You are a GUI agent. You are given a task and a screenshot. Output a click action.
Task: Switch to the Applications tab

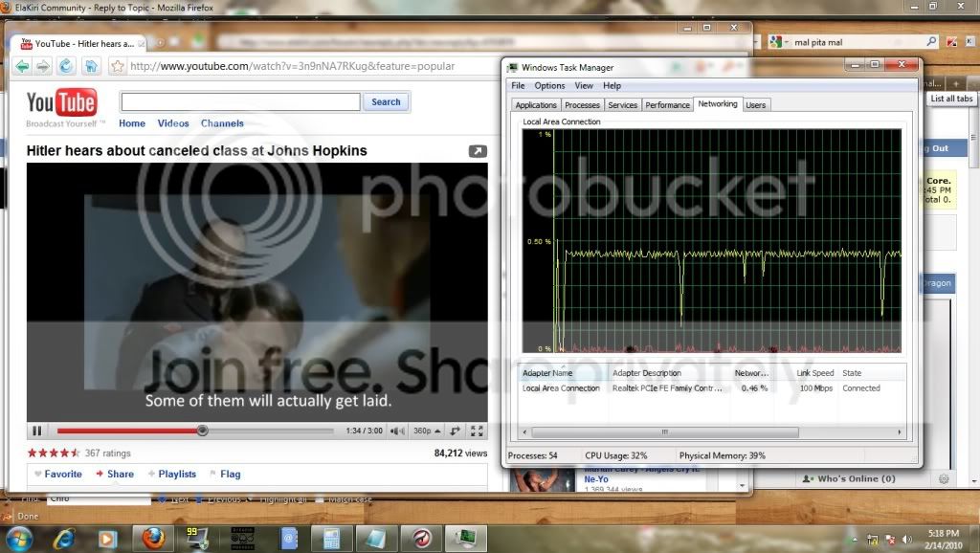click(536, 105)
